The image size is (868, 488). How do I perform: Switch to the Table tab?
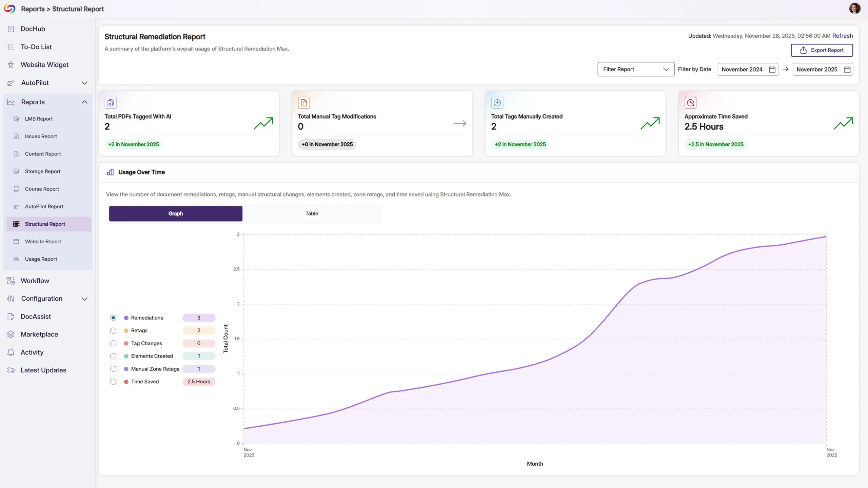tap(312, 213)
